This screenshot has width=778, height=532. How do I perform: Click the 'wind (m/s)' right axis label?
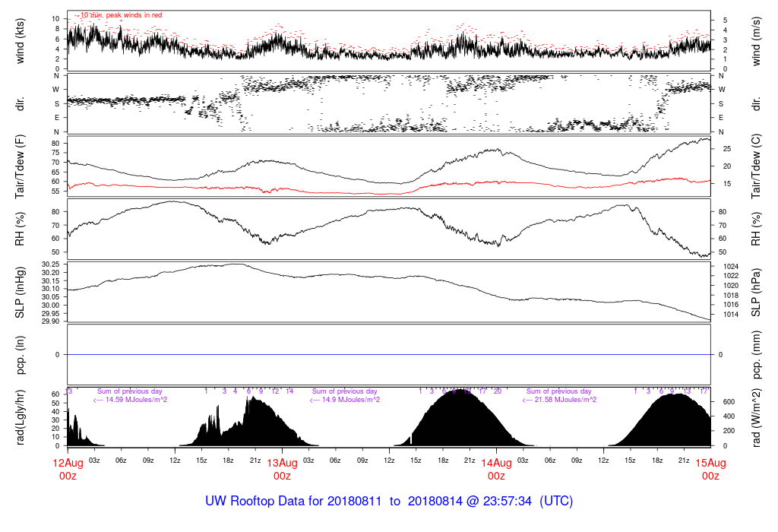point(757,40)
